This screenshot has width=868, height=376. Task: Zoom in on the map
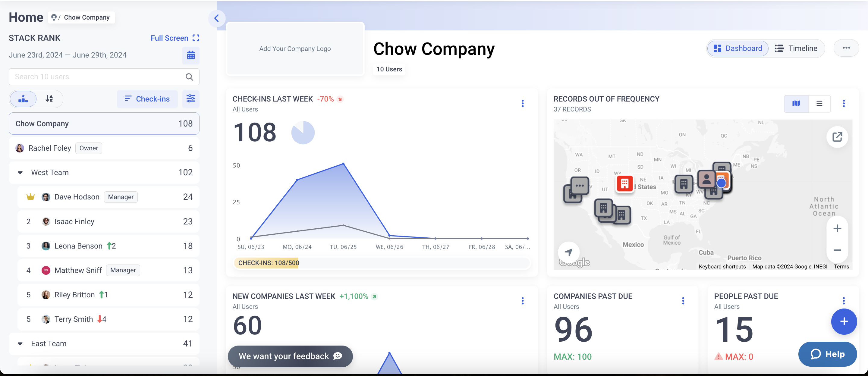[837, 228]
